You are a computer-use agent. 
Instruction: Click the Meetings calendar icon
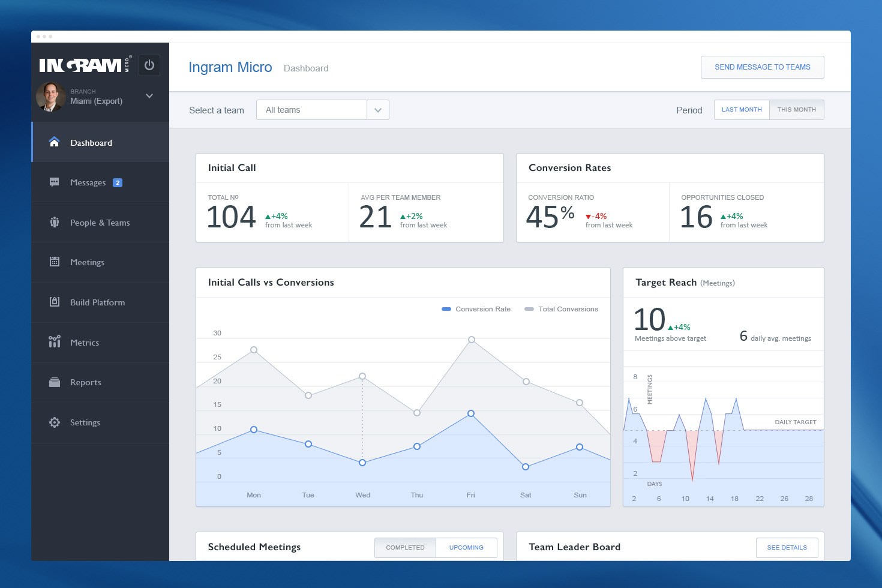point(54,262)
